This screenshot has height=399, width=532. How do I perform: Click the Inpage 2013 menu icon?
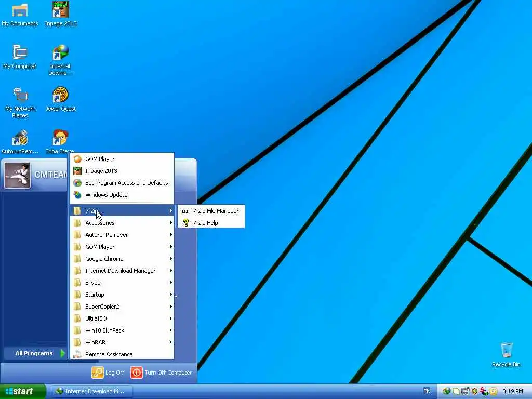click(x=78, y=171)
